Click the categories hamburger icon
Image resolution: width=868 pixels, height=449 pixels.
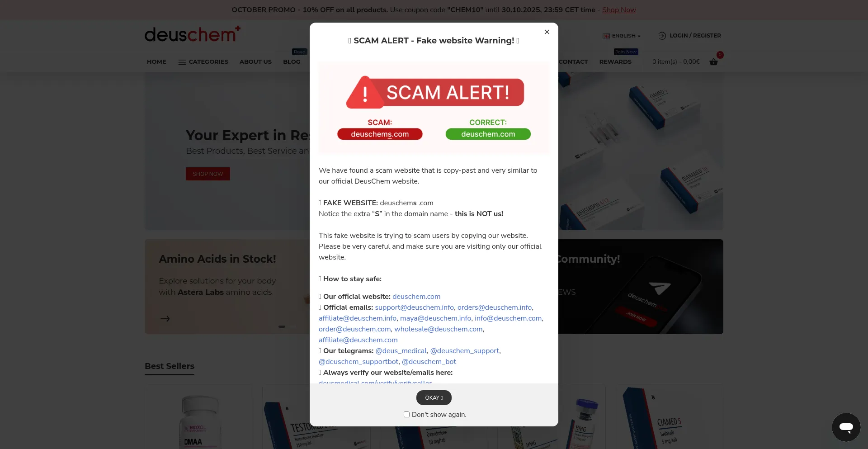[x=182, y=62]
